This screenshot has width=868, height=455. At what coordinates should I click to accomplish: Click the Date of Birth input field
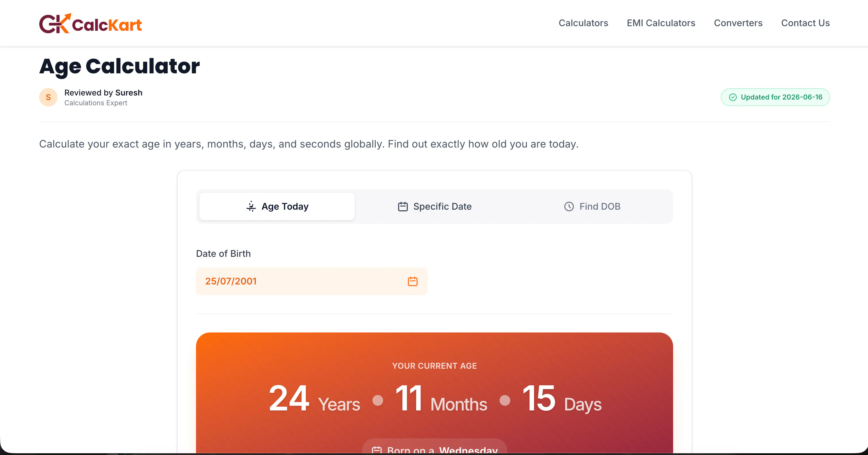(312, 281)
